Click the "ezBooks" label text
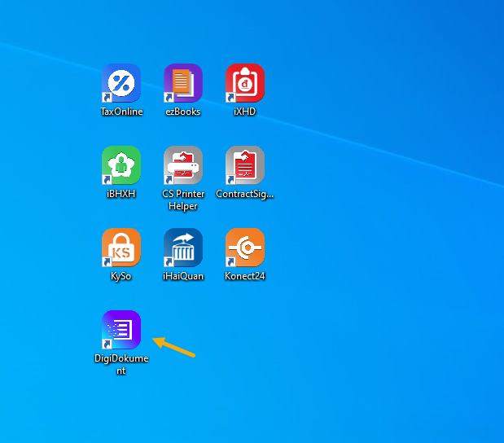The image size is (504, 443). 183,112
